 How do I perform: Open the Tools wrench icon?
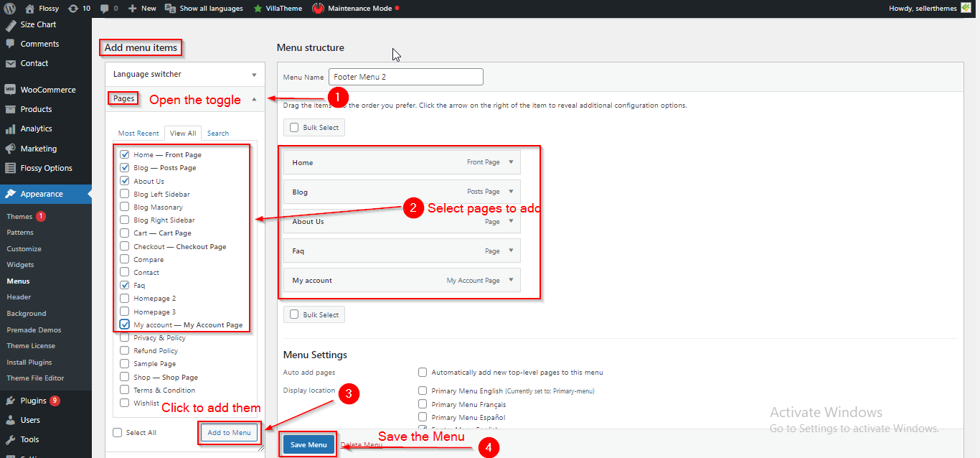[10, 439]
